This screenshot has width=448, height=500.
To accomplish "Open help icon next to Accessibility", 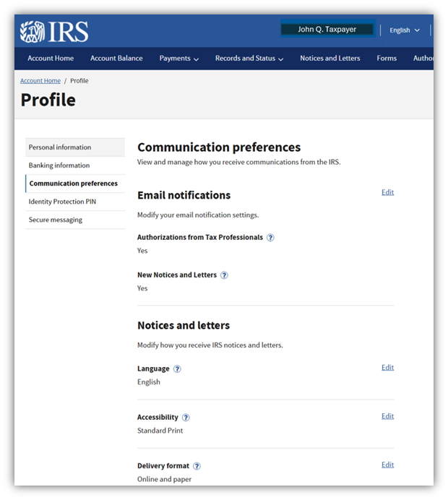I will (x=186, y=418).
